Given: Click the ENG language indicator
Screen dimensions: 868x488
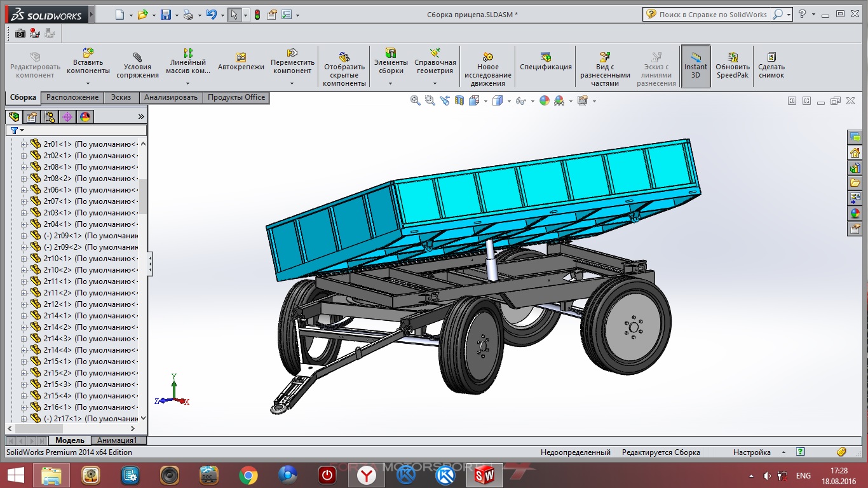Looking at the screenshot, I should 803,476.
